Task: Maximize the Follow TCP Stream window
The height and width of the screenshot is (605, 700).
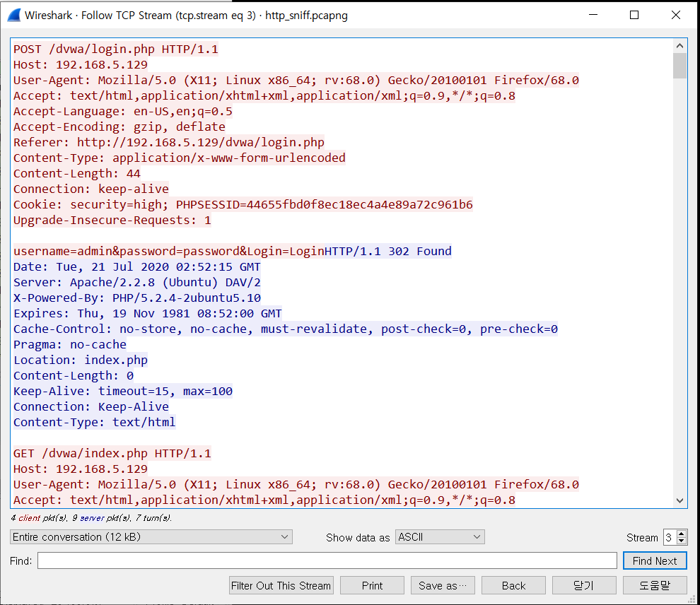Action: click(x=634, y=15)
